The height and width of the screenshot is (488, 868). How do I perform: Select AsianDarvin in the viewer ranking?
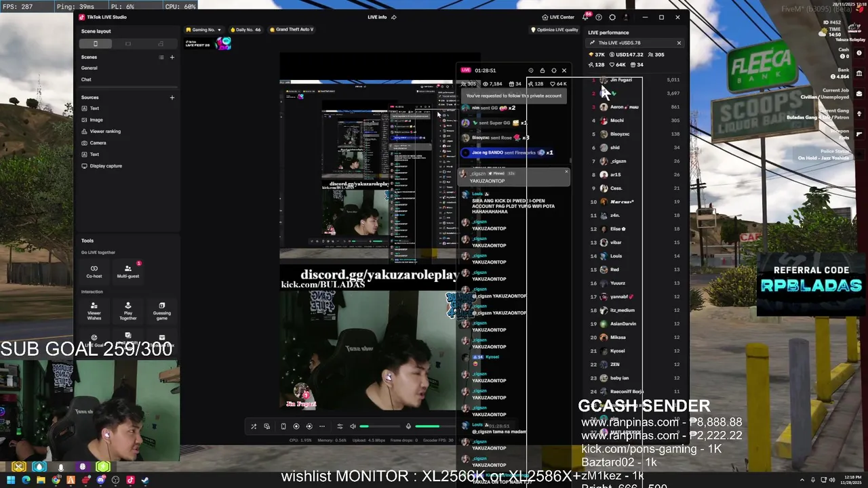click(x=635, y=324)
